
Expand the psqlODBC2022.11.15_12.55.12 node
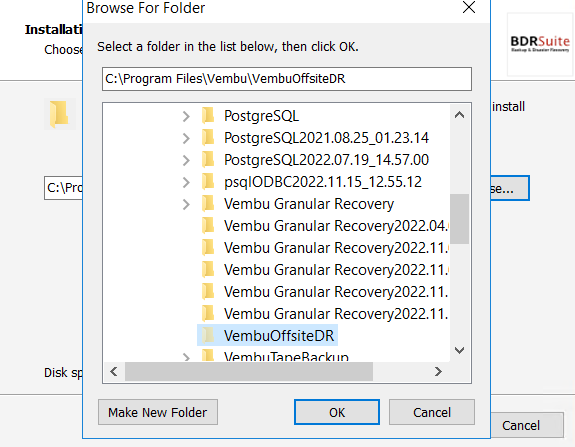[186, 182]
